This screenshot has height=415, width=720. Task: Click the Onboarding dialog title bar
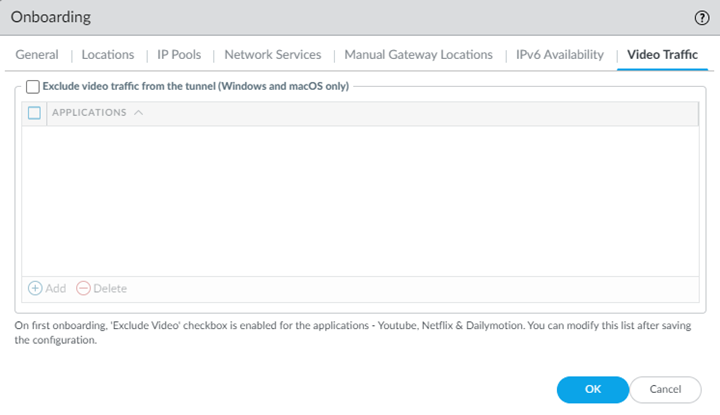point(300,18)
